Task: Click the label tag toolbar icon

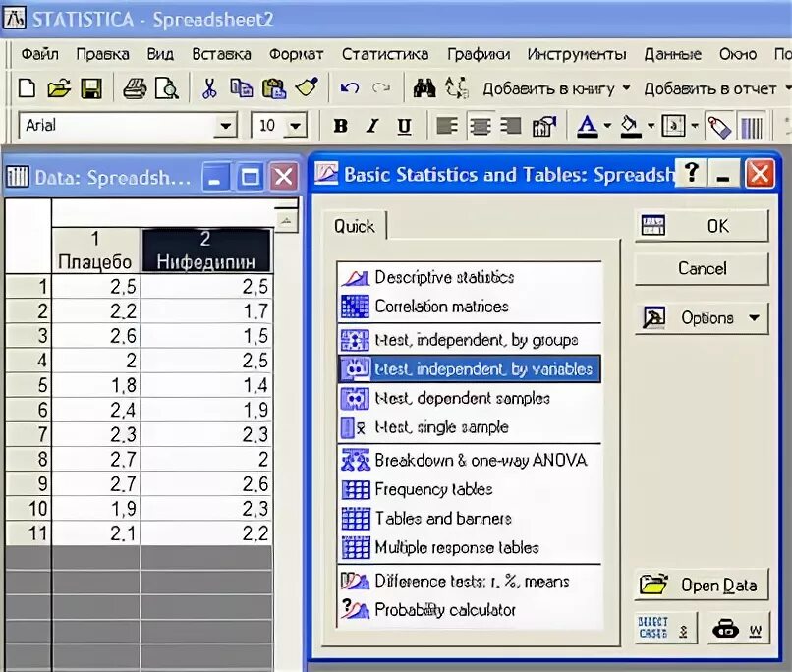Action: 719,127
